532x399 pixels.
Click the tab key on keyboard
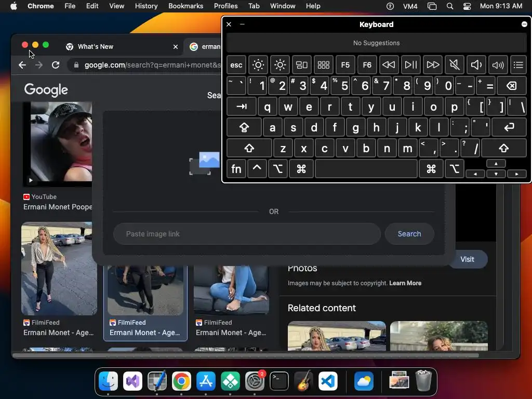coord(242,107)
